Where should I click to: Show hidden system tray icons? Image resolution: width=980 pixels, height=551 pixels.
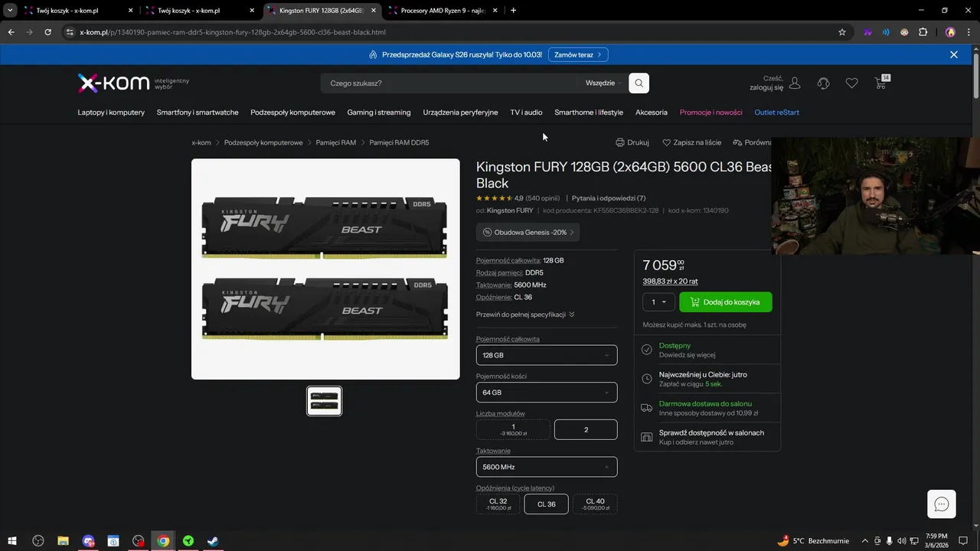(865, 541)
